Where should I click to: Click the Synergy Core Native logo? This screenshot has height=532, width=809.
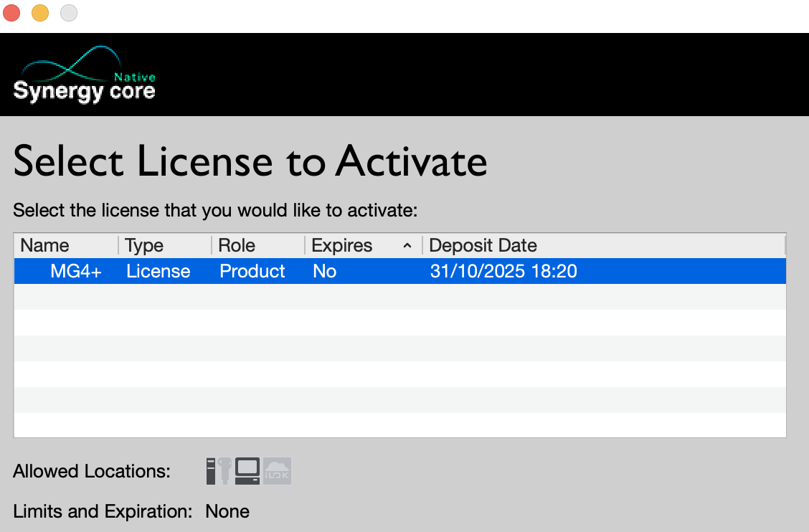(85, 77)
